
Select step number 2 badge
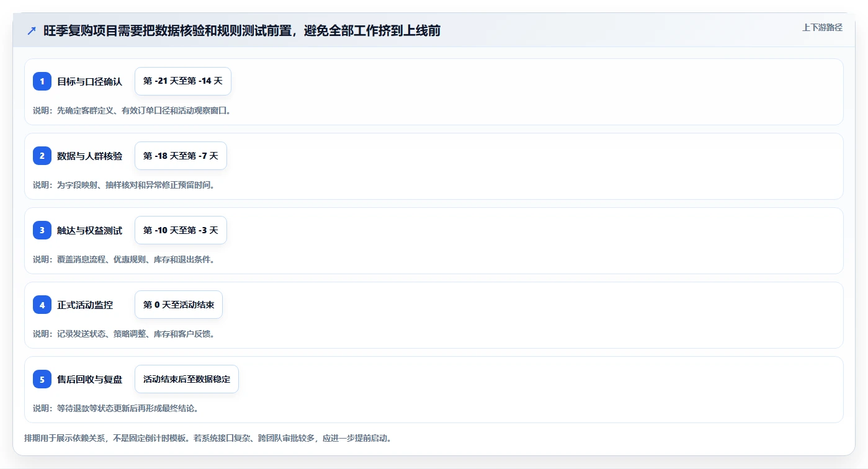click(42, 156)
